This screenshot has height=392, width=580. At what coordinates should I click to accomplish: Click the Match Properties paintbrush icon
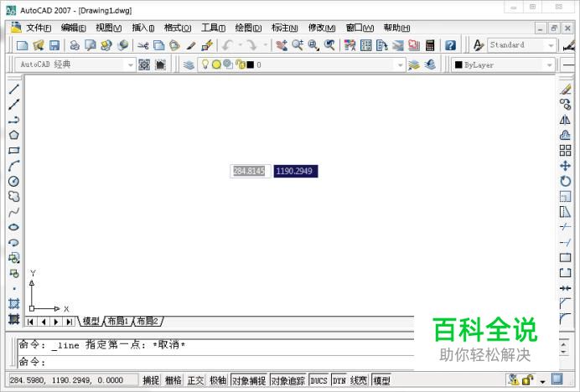[x=191, y=45]
